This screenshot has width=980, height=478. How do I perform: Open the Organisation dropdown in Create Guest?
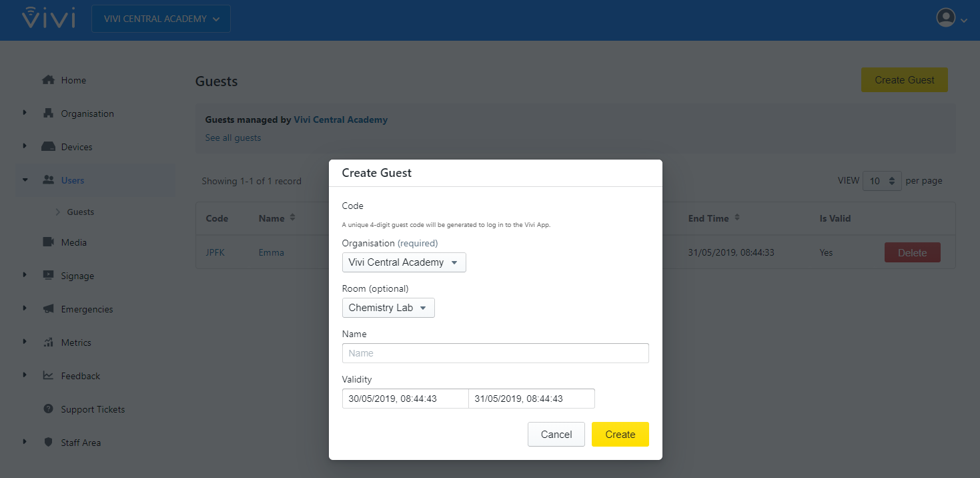point(404,262)
